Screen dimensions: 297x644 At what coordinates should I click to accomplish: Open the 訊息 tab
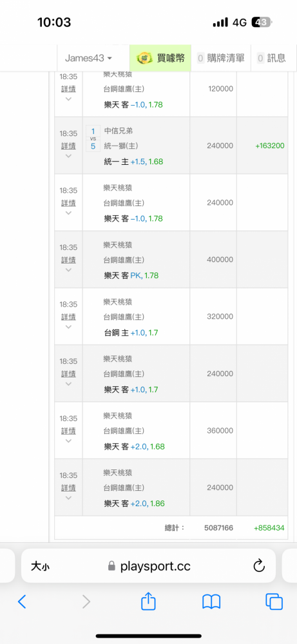click(x=271, y=58)
